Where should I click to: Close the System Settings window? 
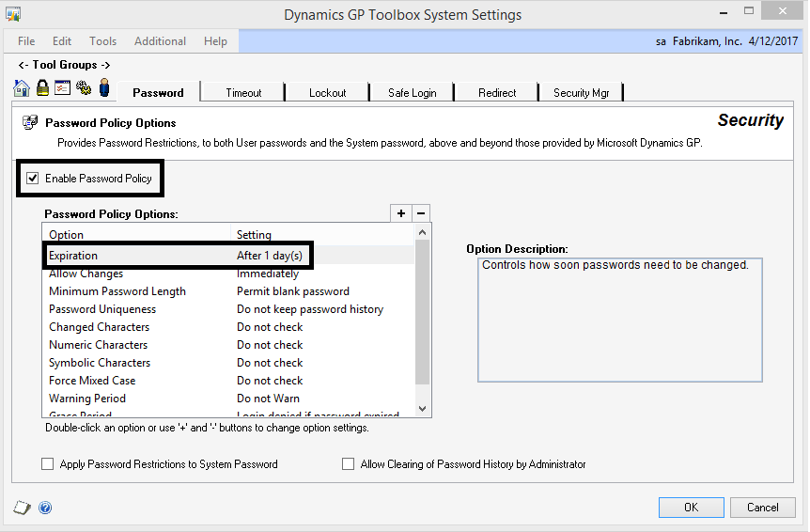(x=782, y=11)
